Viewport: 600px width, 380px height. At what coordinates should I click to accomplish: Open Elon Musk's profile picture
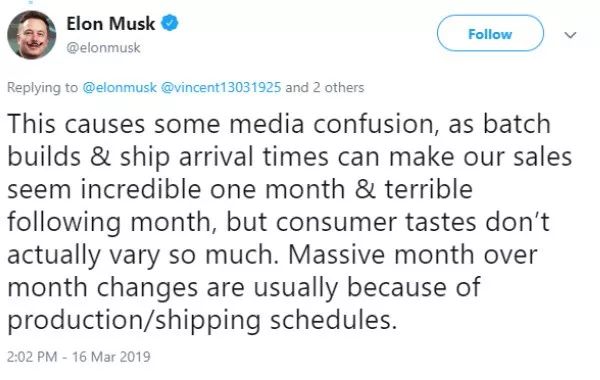tap(31, 35)
